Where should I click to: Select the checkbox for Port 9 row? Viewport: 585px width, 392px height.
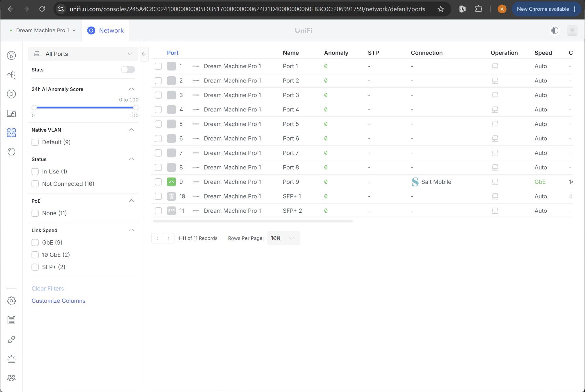158,182
